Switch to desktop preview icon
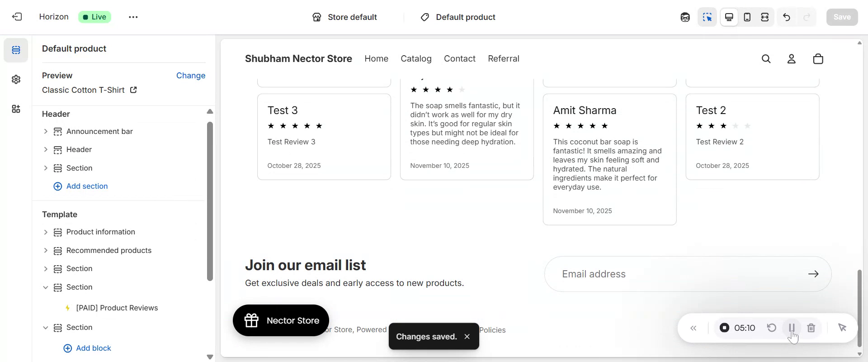 click(729, 17)
